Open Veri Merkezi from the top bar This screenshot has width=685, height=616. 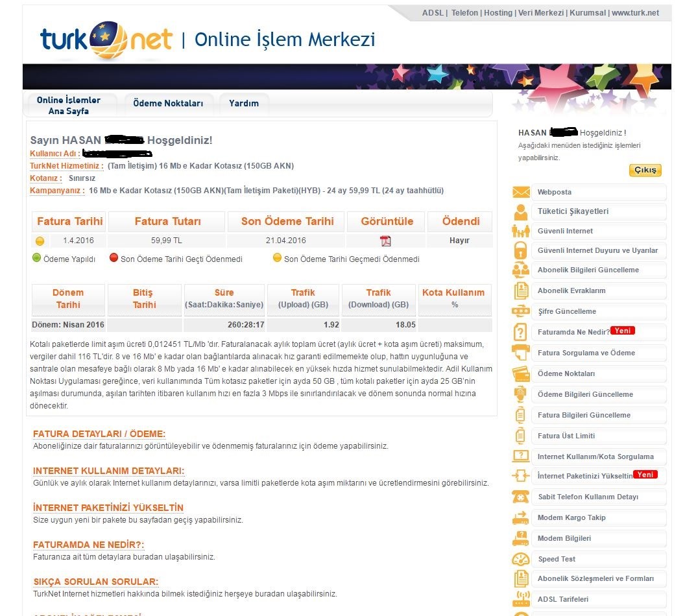(x=540, y=13)
